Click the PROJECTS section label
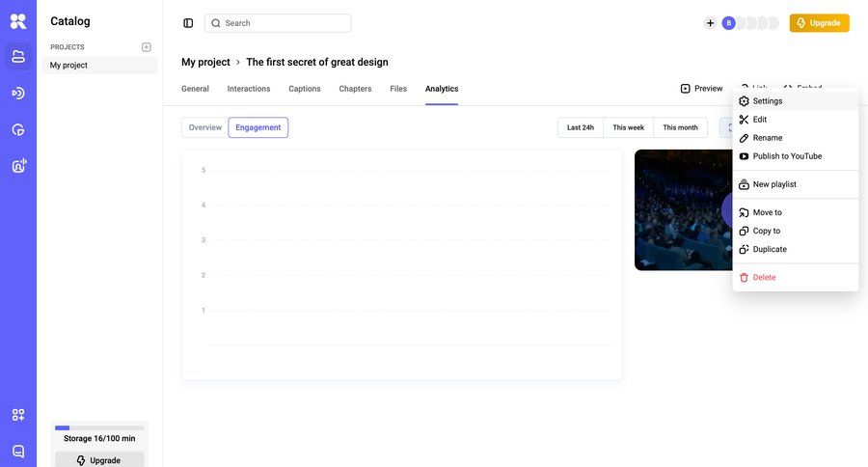Viewport: 868px width, 467px height. coord(68,47)
